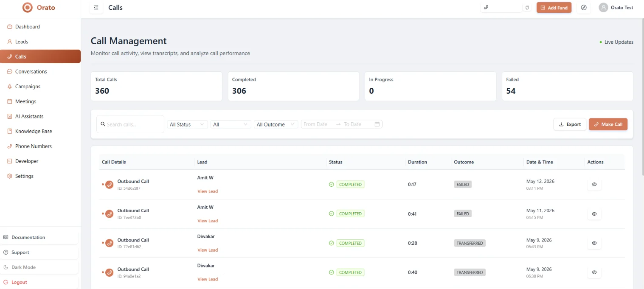Toggle Dark Mode in the sidebar
This screenshot has width=644, height=289.
point(39,267)
